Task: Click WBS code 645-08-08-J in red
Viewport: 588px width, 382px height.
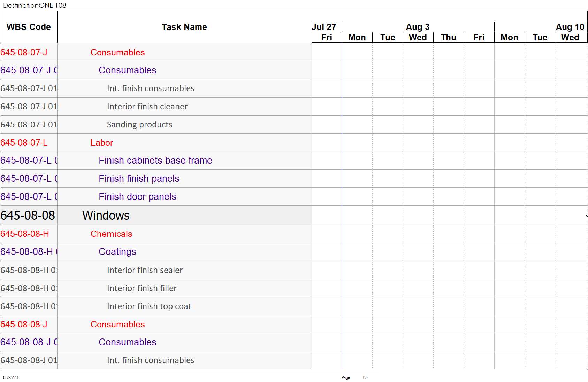Action: pos(24,325)
